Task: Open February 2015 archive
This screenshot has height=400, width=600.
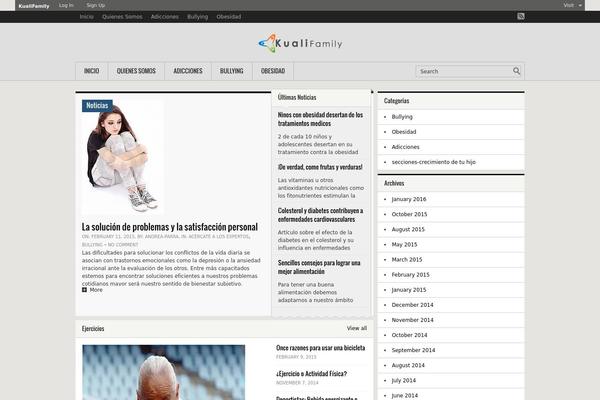Action: 411,275
